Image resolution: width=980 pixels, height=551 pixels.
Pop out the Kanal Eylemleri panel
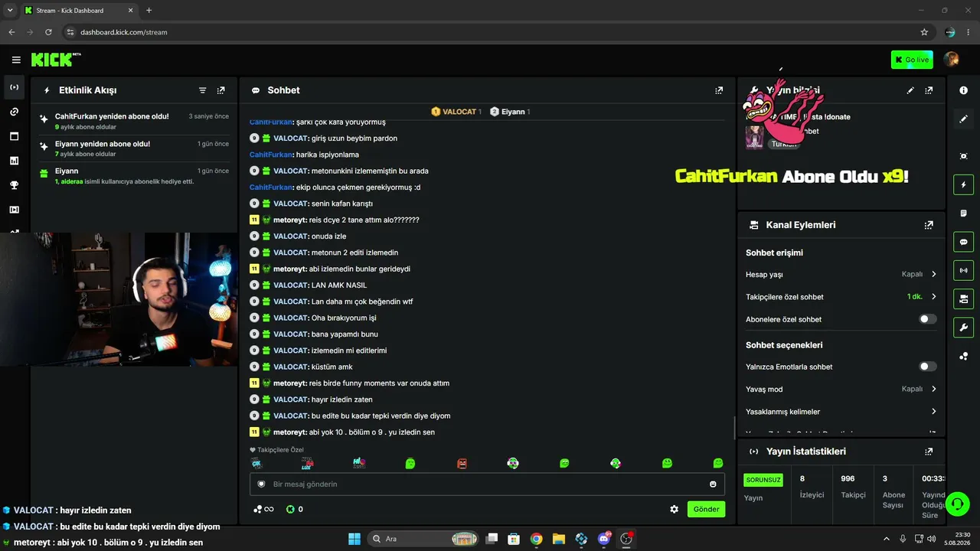click(x=929, y=225)
